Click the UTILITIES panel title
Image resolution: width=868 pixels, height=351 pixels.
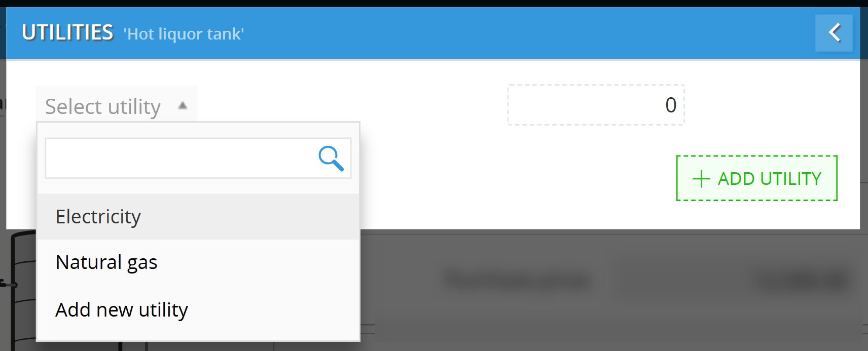point(68,33)
